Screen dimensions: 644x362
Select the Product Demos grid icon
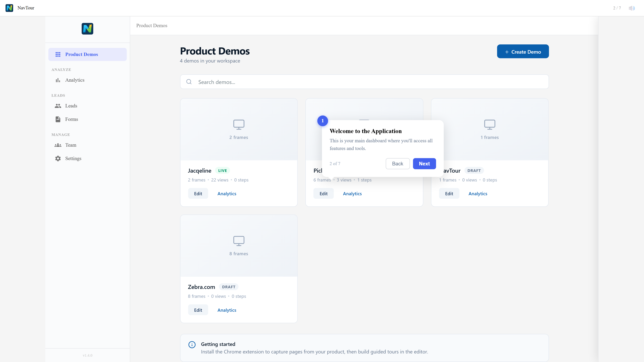(58, 54)
